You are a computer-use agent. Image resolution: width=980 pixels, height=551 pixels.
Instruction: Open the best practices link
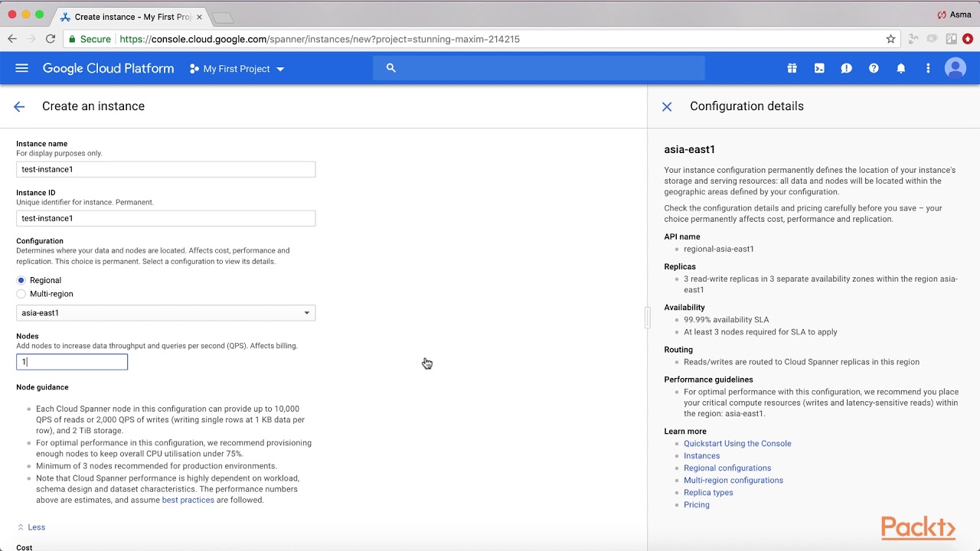[188, 500]
